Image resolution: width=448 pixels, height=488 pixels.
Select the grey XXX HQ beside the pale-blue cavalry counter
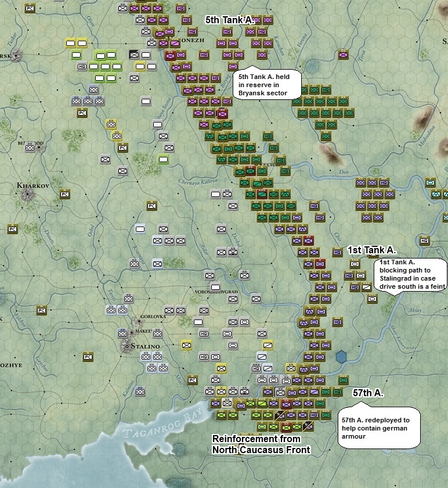point(256,368)
